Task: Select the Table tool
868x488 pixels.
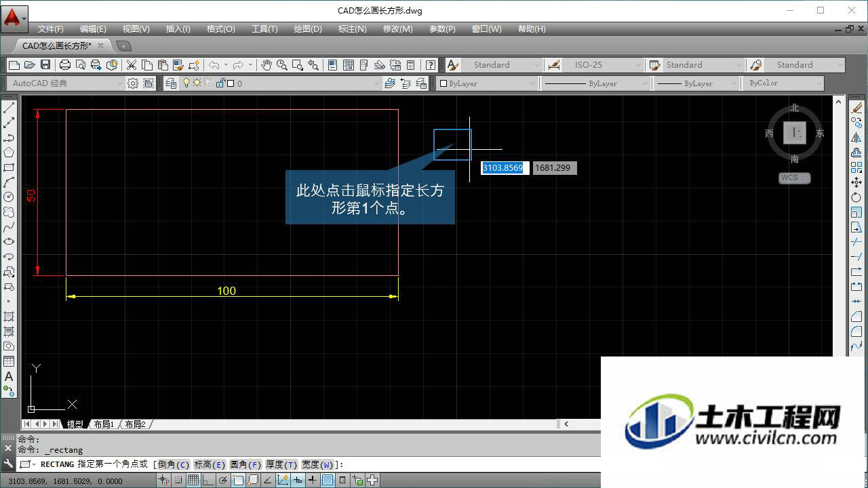Action: [9, 361]
